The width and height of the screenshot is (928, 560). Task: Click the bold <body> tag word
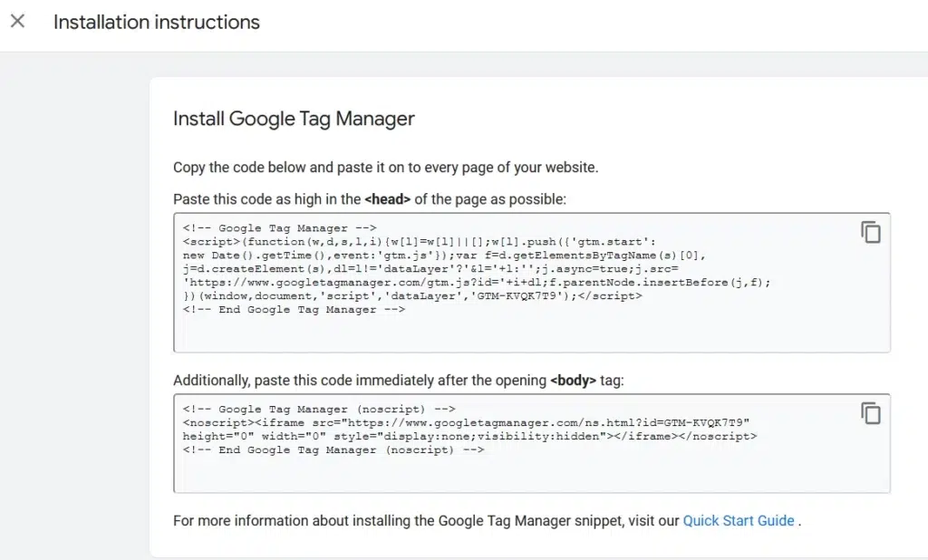(573, 381)
